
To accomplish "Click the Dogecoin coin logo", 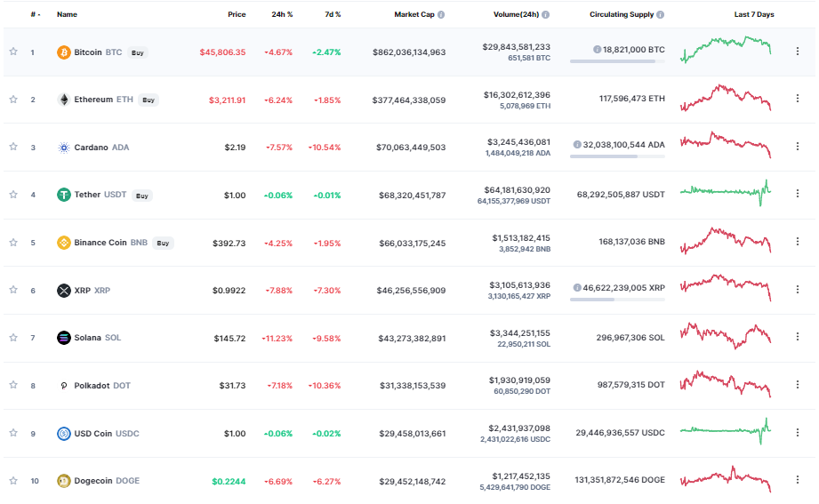I will pos(64,481).
